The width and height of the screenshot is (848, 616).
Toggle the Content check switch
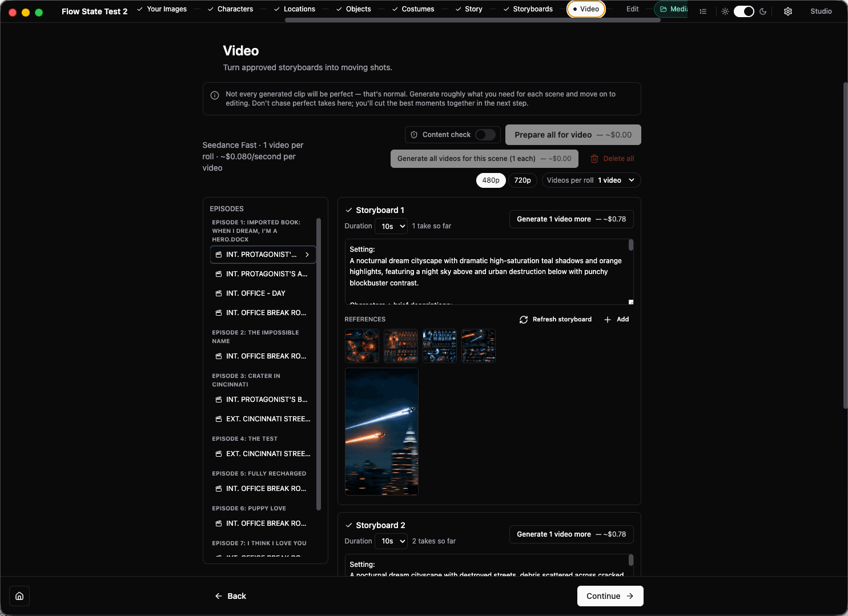pyautogui.click(x=485, y=135)
